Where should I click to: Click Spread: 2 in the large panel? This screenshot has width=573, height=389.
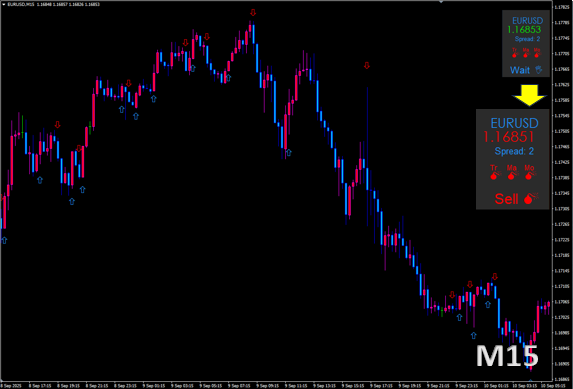tap(514, 151)
